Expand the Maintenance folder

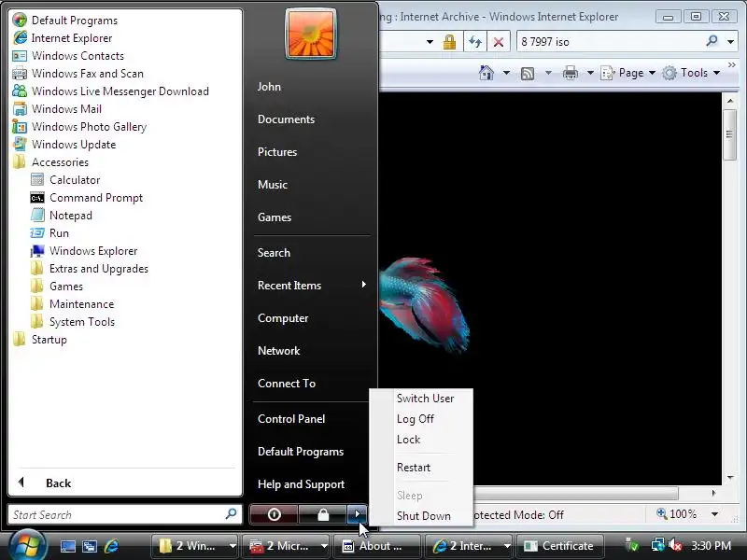click(x=73, y=304)
